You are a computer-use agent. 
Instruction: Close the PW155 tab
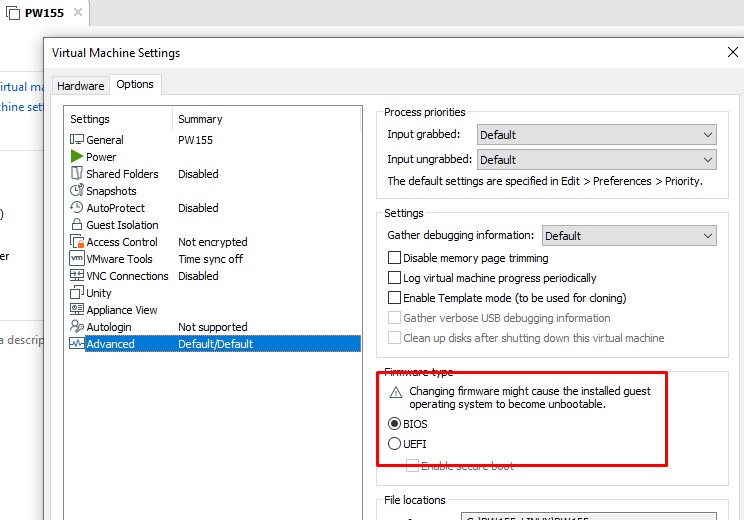78,12
